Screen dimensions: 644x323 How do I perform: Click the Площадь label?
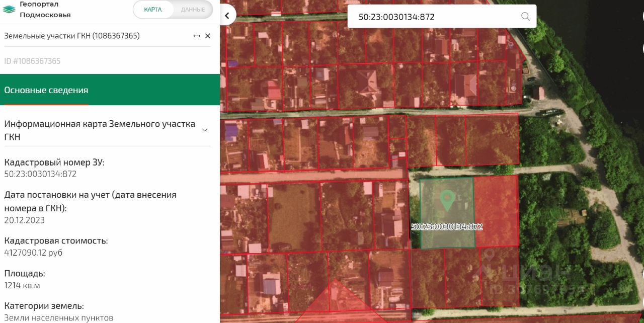pos(25,274)
